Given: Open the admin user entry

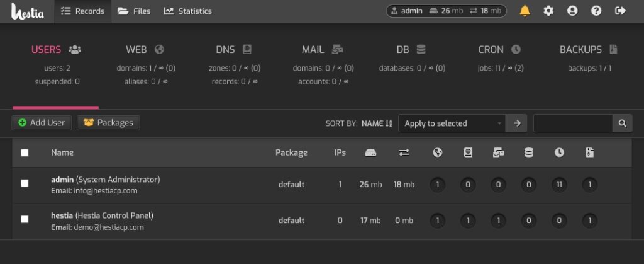Looking at the screenshot, I should (x=105, y=180).
